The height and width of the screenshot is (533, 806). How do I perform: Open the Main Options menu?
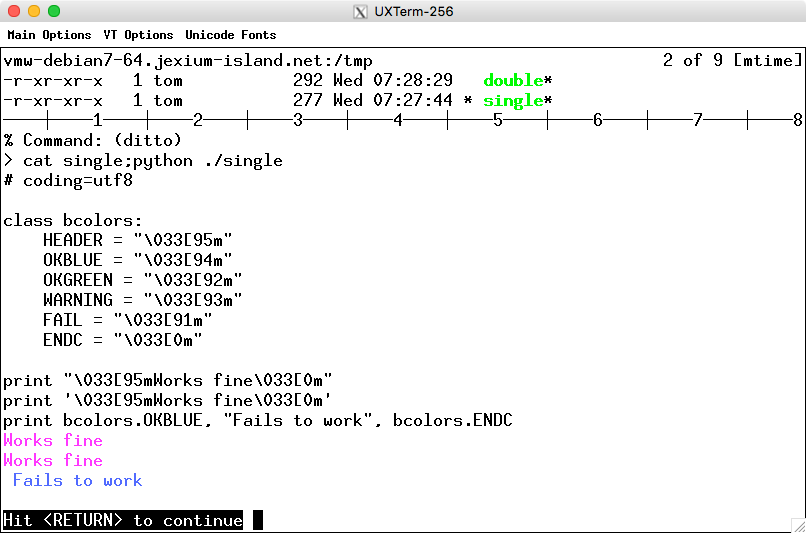pyautogui.click(x=49, y=35)
